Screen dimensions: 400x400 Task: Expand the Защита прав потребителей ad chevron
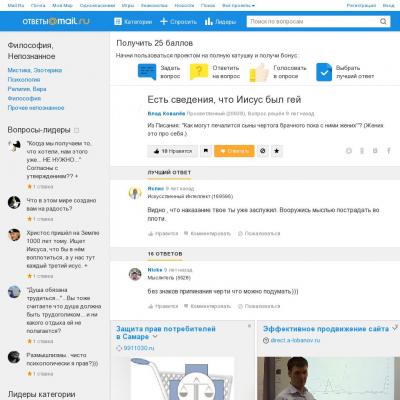155,337
